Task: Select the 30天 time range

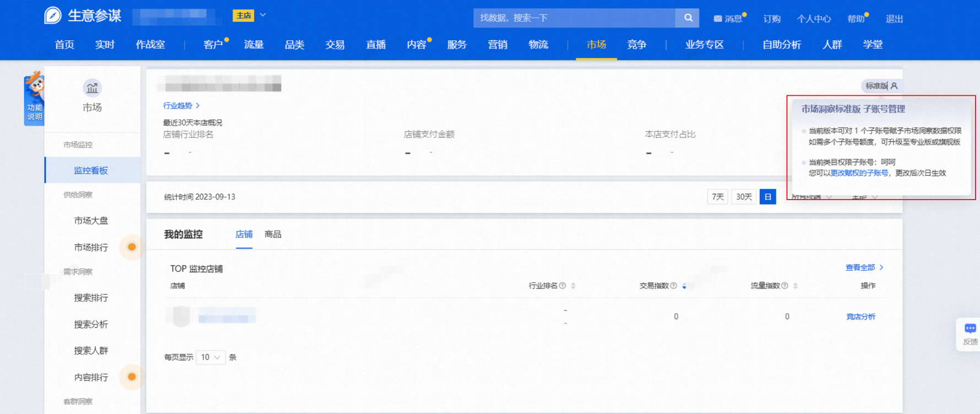Action: pos(744,197)
